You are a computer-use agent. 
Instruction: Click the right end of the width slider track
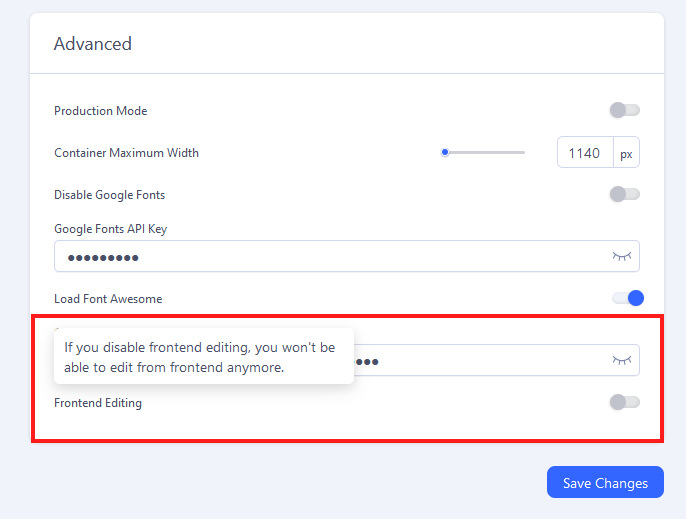pos(522,153)
